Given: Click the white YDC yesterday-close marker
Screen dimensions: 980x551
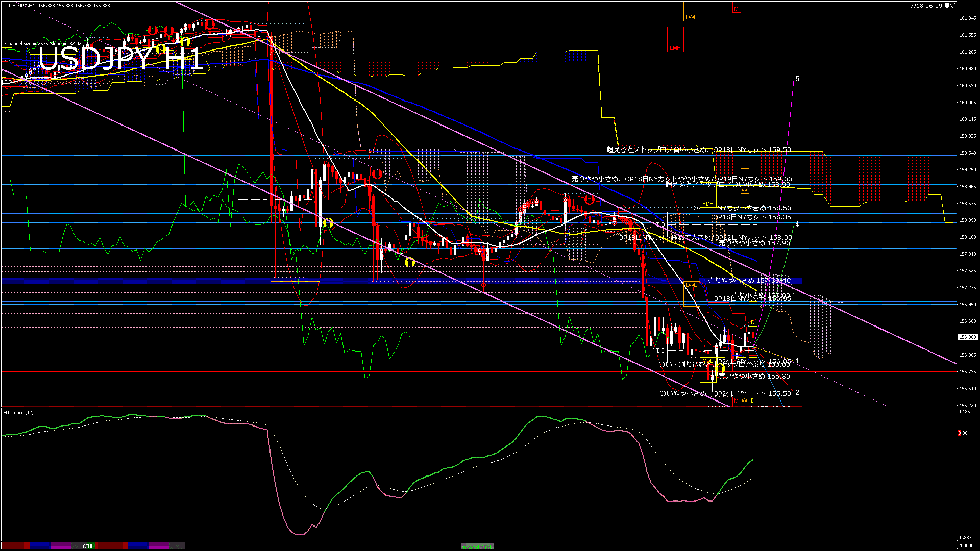Looking at the screenshot, I should (x=659, y=350).
